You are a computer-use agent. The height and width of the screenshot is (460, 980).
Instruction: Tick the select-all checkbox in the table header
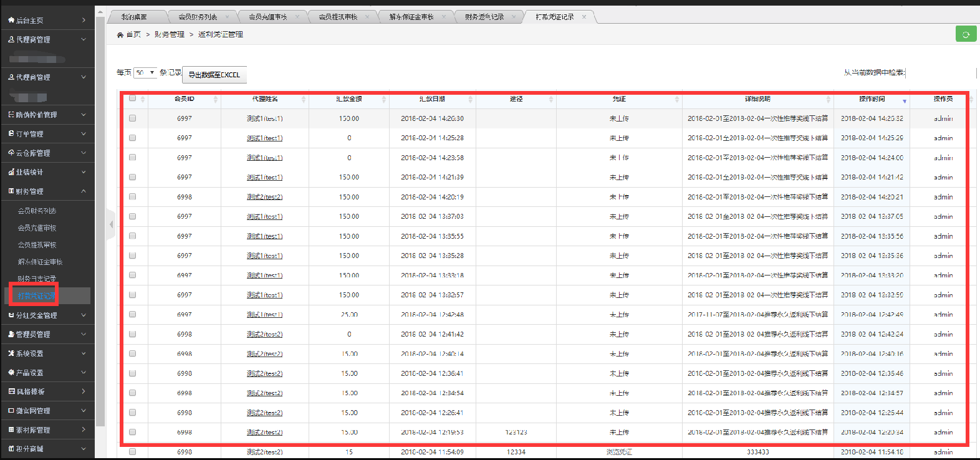click(x=132, y=98)
